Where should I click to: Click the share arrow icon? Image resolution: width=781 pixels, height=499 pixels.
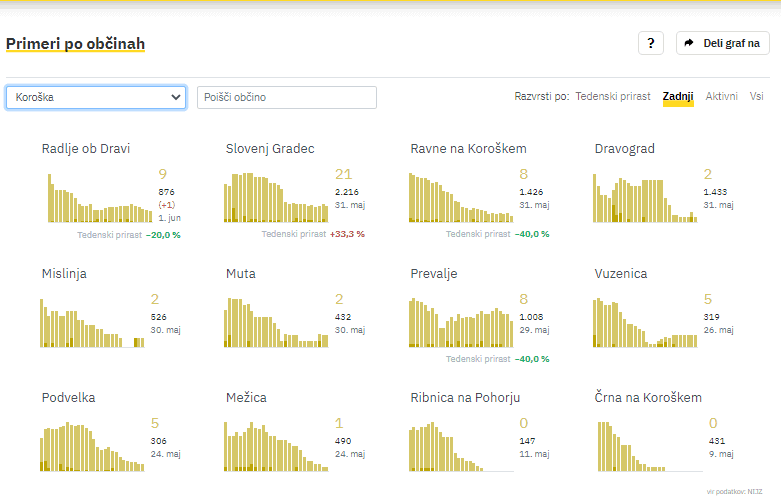(689, 43)
